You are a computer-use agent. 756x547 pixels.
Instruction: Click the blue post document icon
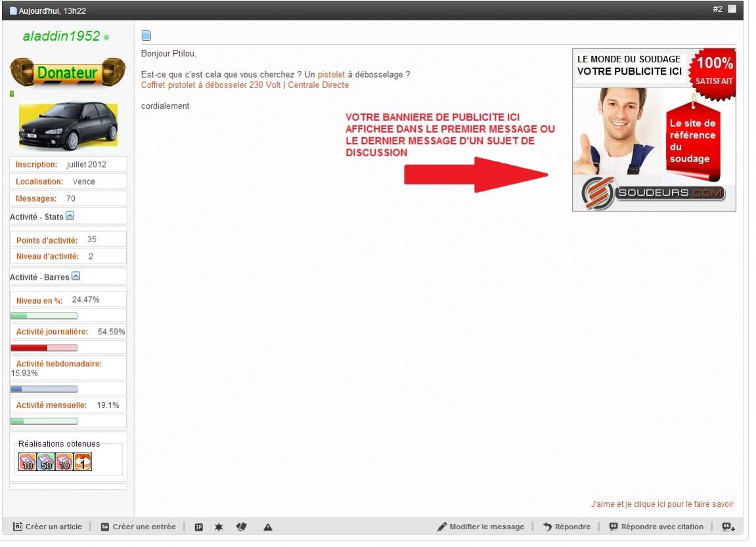(147, 35)
